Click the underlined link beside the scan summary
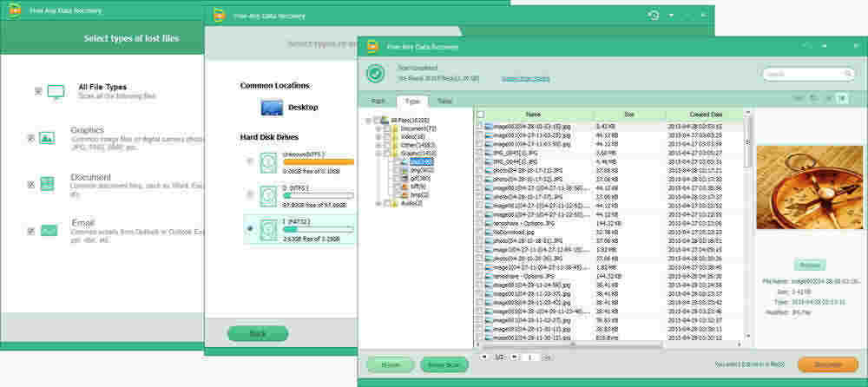The height and width of the screenshot is (387, 868). [525, 79]
